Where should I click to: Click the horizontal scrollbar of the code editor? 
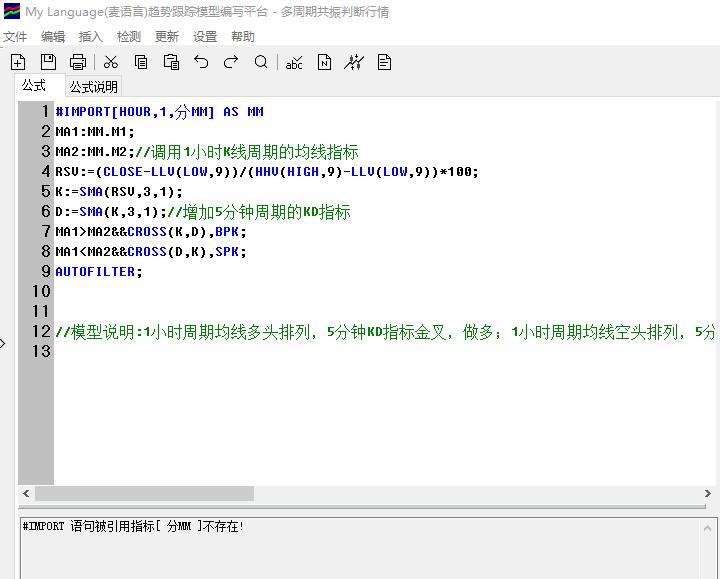coord(144,493)
